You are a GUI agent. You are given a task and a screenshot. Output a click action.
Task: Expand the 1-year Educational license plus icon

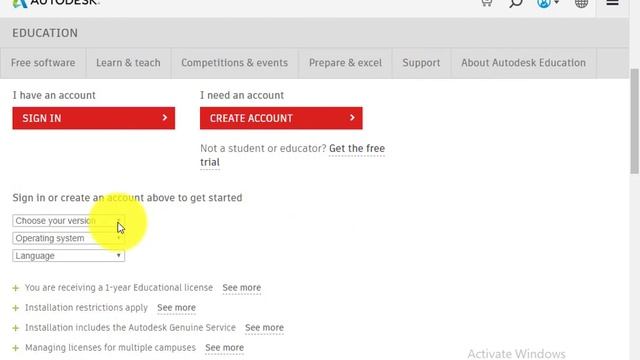[x=16, y=288]
